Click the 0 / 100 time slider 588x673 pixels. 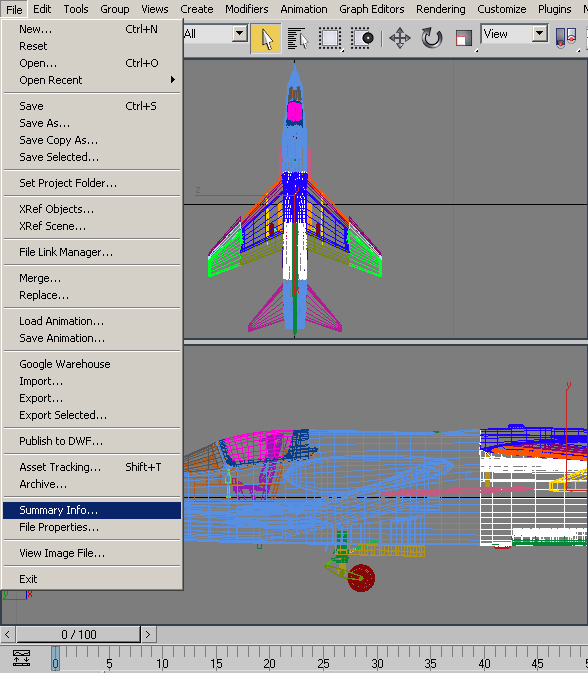78,634
